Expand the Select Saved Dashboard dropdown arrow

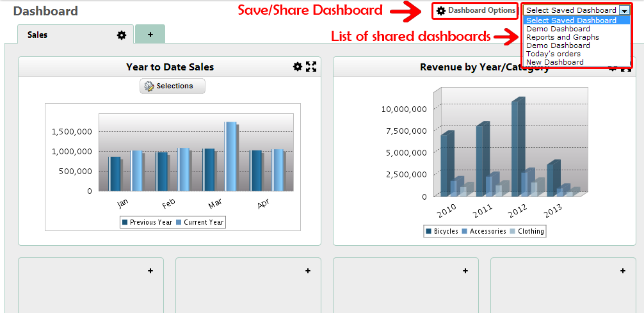(624, 11)
